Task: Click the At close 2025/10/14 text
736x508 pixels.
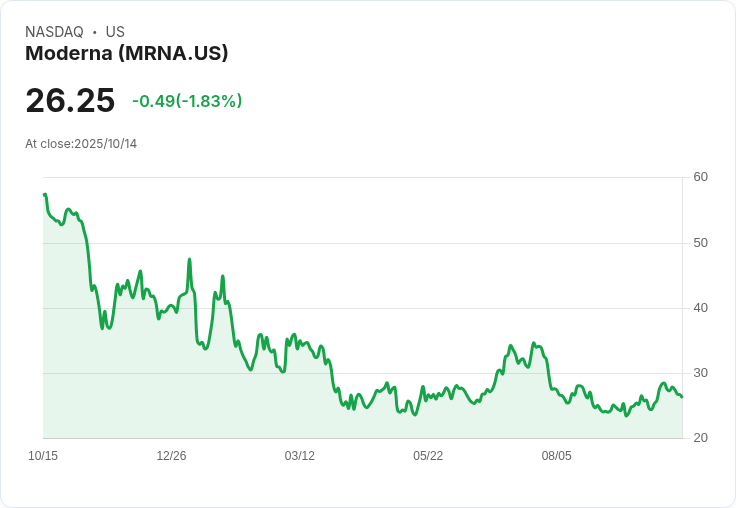Action: 81,144
